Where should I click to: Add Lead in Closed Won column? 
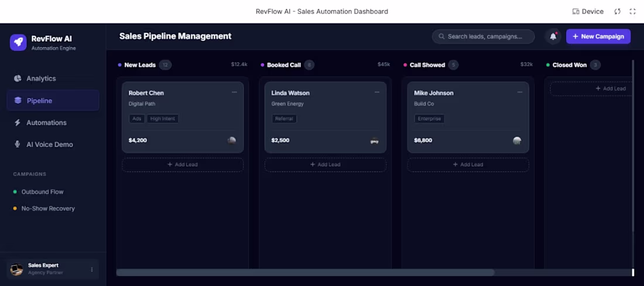pos(592,88)
